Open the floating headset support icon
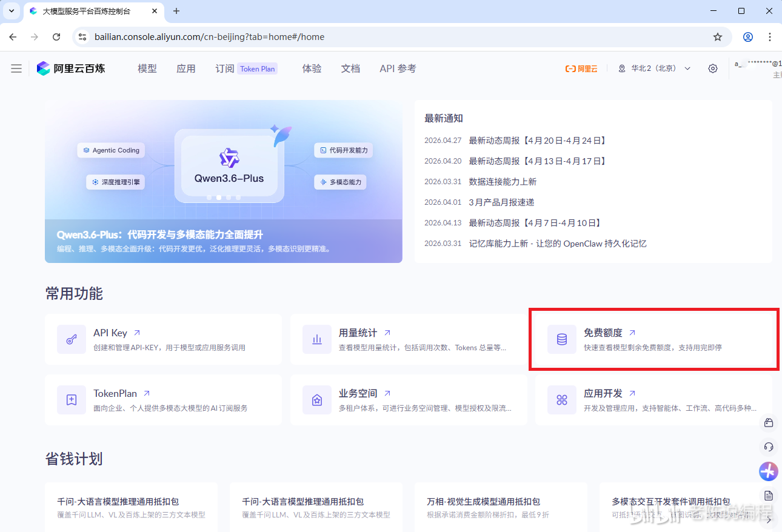This screenshot has height=532, width=782. [769, 447]
